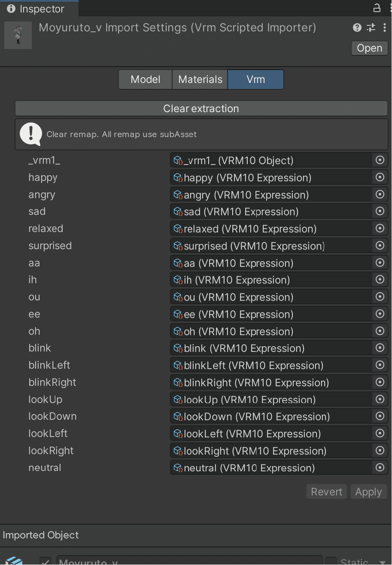Click the Open button
The image size is (392, 565).
coord(369,48)
